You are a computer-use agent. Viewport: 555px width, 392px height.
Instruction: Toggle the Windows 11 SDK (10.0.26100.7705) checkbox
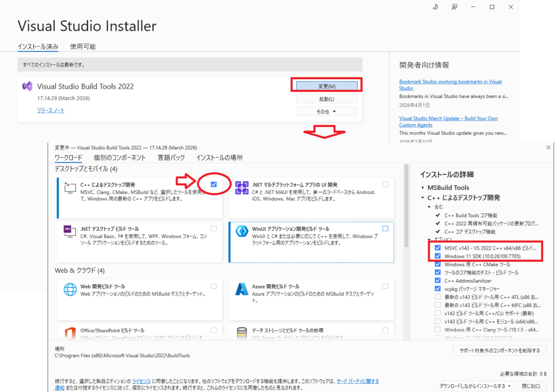coord(437,256)
